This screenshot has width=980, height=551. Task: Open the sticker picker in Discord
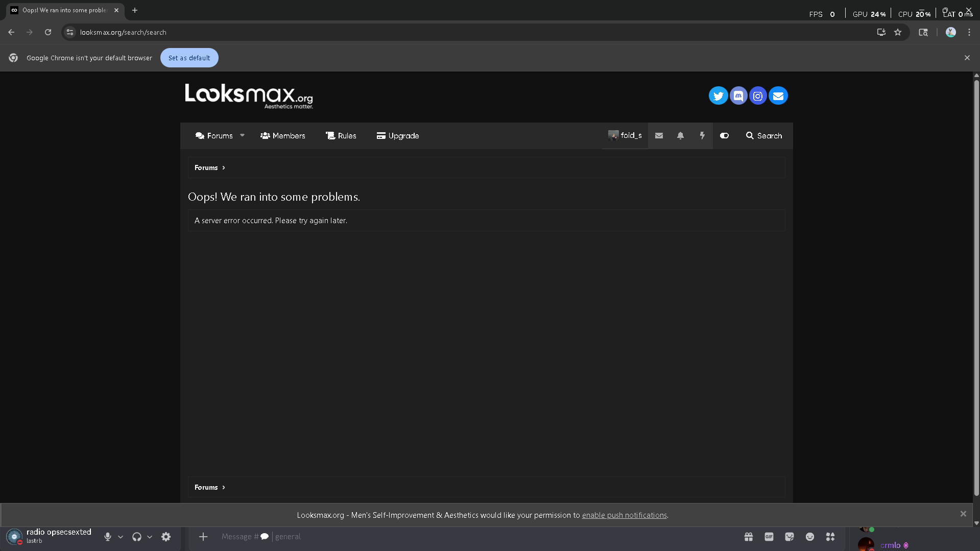pos(789,537)
